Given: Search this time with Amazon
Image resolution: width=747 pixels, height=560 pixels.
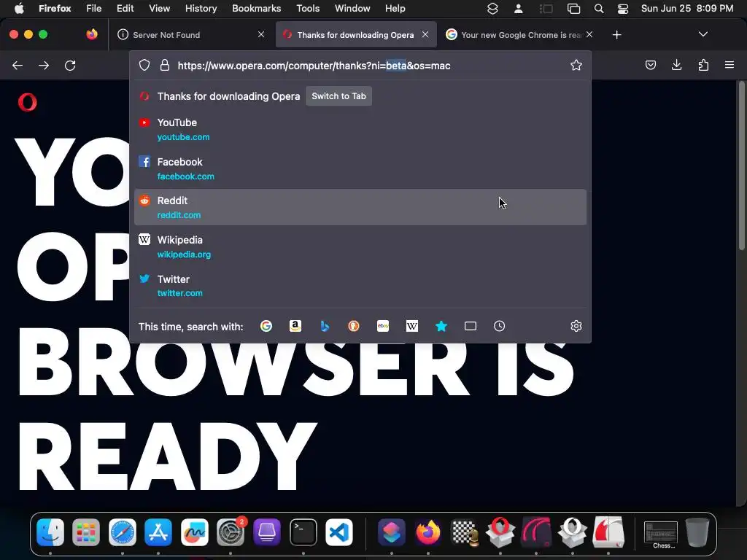Looking at the screenshot, I should tap(295, 326).
